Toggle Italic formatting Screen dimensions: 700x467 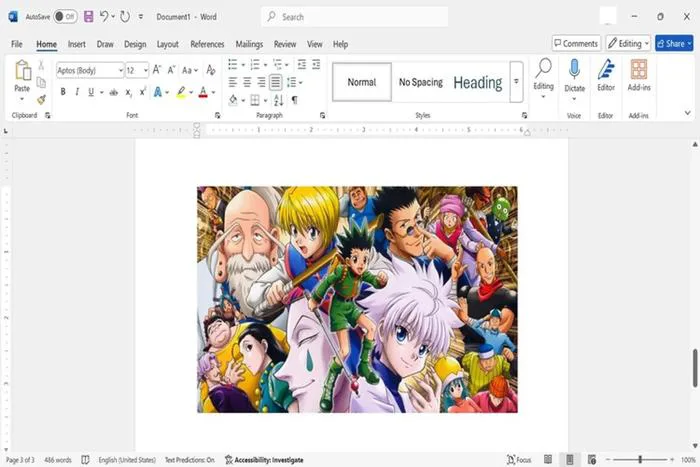[x=77, y=92]
